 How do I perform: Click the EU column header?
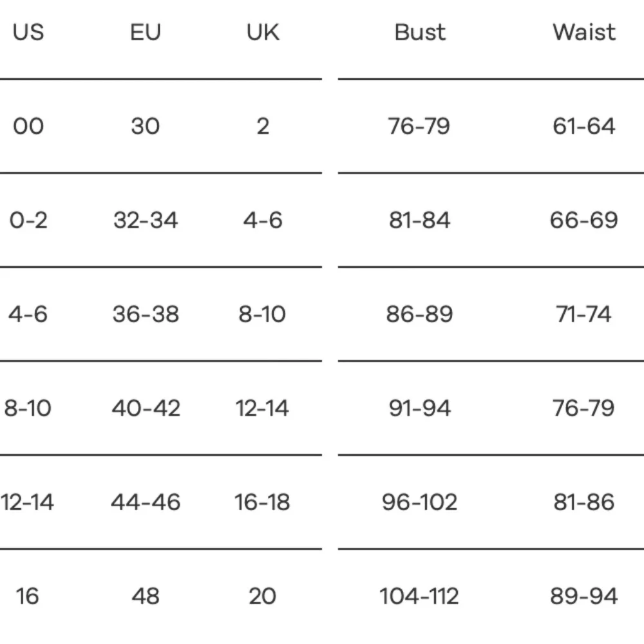point(146,32)
